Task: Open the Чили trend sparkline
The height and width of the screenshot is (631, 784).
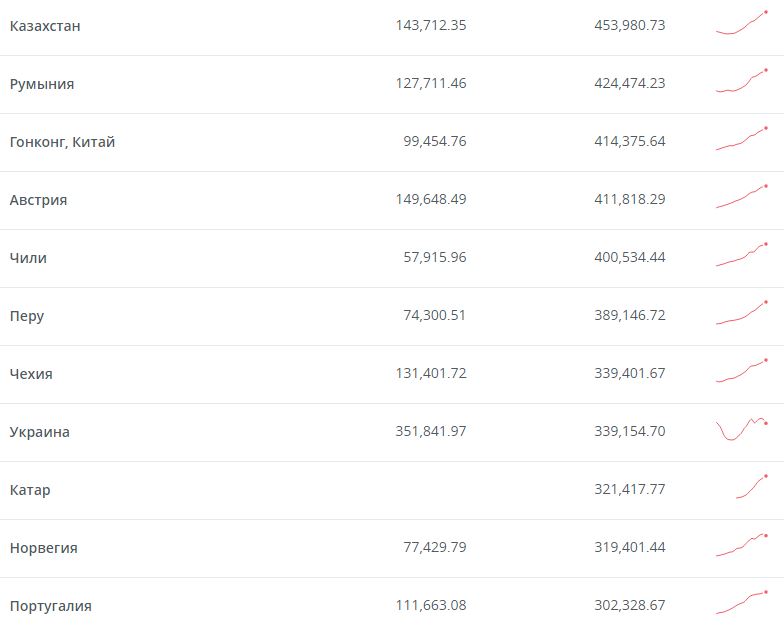Action: 742,254
